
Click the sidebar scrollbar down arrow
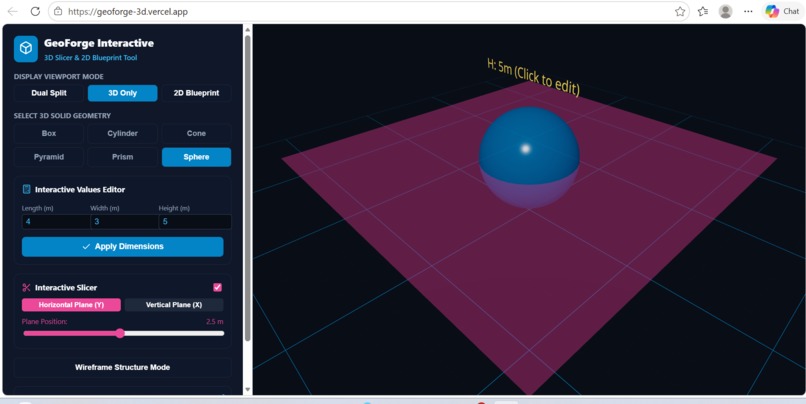(x=247, y=390)
